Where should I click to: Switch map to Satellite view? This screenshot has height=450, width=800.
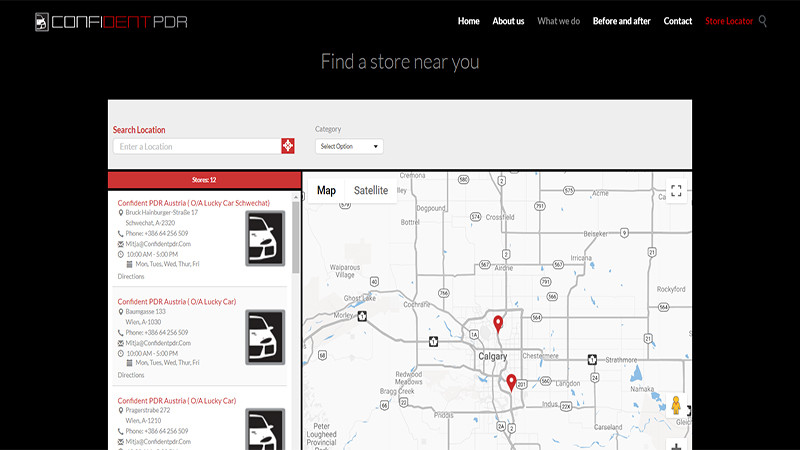[370, 190]
